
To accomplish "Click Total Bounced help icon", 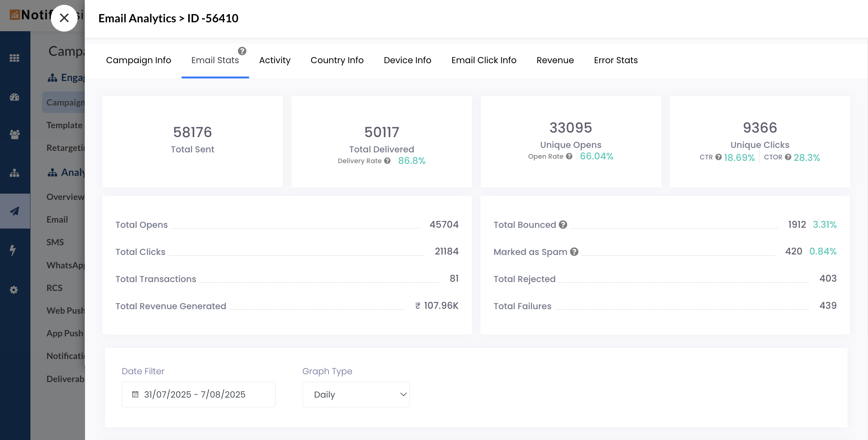I will click(563, 224).
